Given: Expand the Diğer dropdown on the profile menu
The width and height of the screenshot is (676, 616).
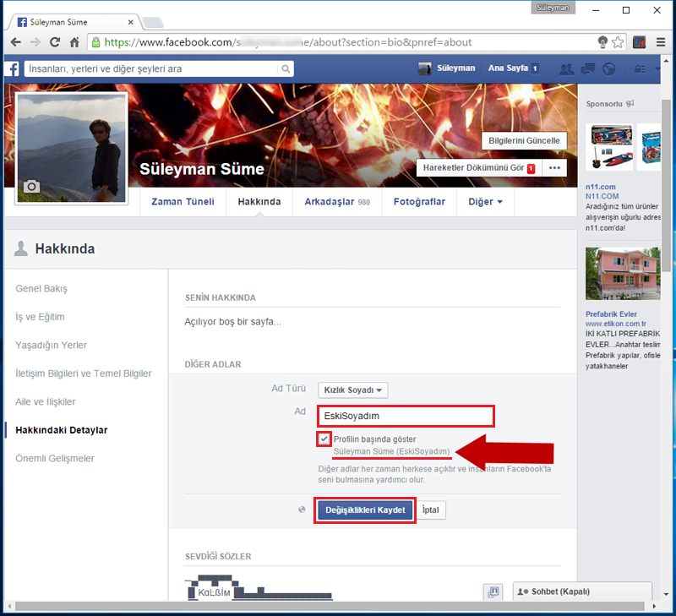Looking at the screenshot, I should [x=486, y=202].
